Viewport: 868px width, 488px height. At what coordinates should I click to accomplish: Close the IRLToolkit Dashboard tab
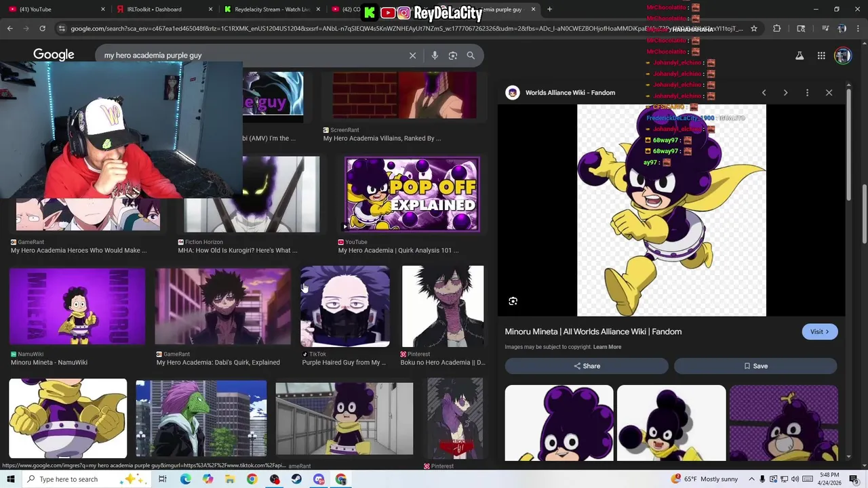coord(211,9)
